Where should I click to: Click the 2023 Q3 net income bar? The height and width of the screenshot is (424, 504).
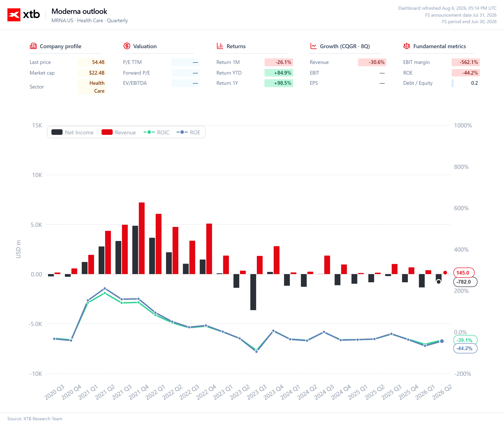tap(253, 292)
